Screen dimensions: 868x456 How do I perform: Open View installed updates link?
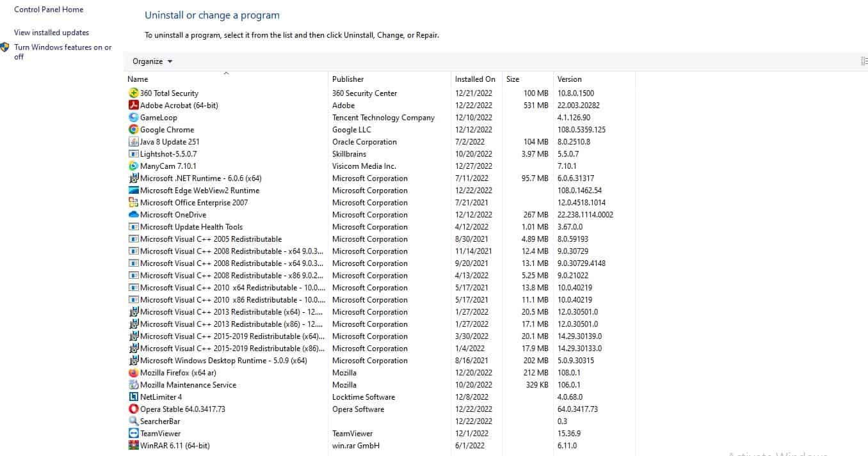click(x=51, y=33)
